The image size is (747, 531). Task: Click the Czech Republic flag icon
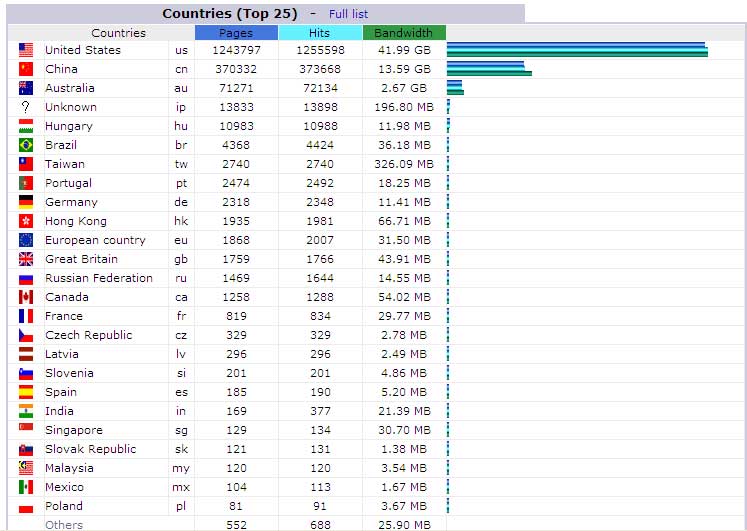tap(26, 335)
